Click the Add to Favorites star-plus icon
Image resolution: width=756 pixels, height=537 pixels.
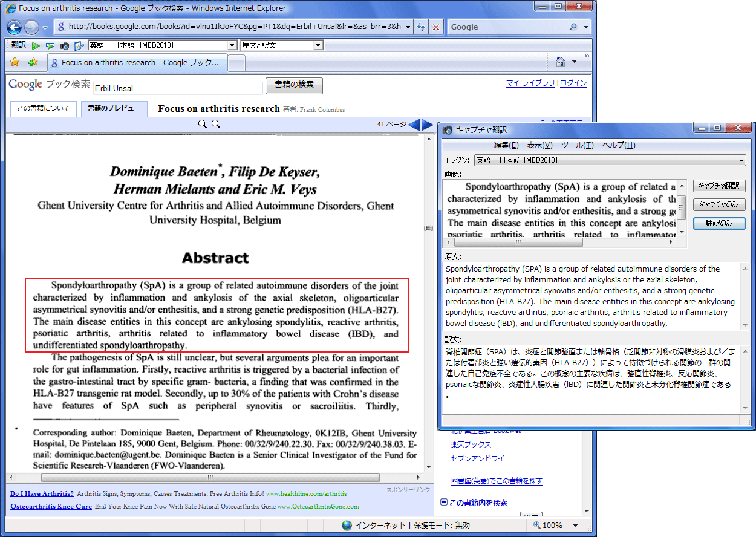[x=33, y=62]
